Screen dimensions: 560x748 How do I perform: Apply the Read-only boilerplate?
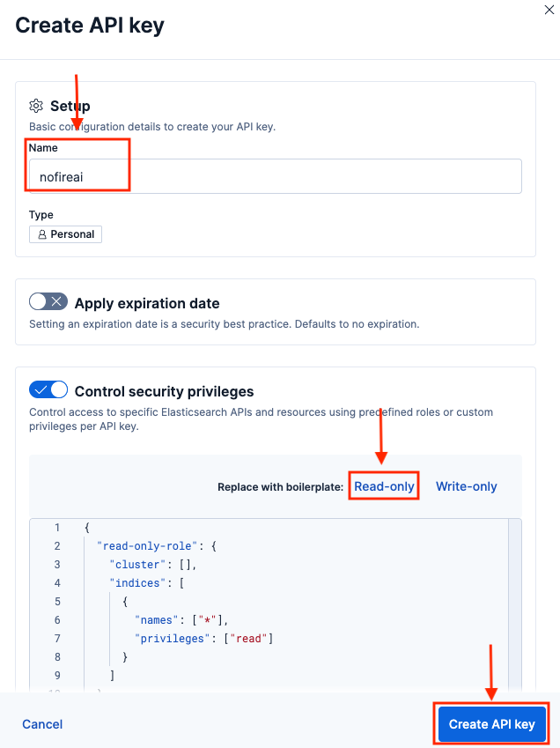coord(383,485)
